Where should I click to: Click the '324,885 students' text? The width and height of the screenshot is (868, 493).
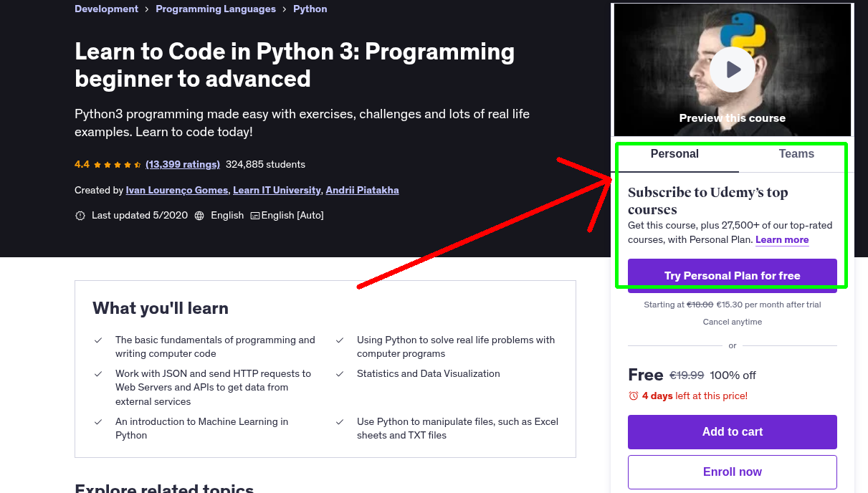click(265, 164)
